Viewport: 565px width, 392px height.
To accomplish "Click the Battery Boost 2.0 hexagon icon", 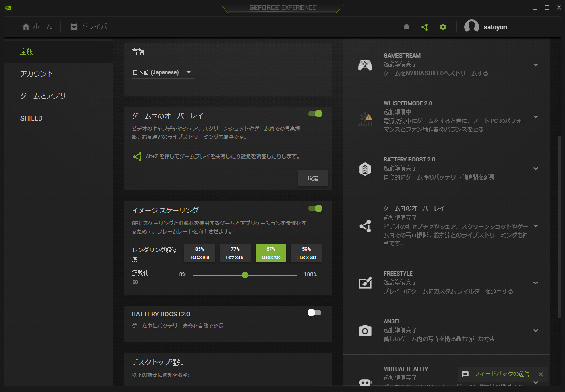I will 365,169.
